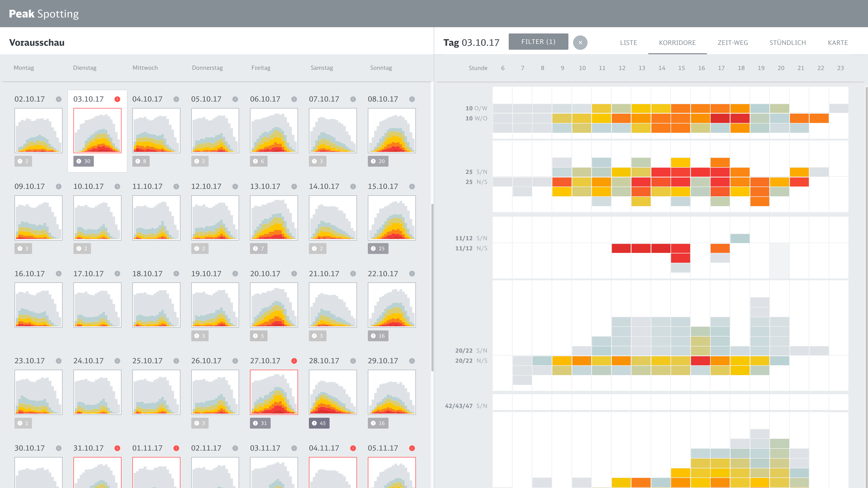Open the STÜNDLICH view tab
Image resolution: width=868 pixels, height=488 pixels.
click(787, 43)
